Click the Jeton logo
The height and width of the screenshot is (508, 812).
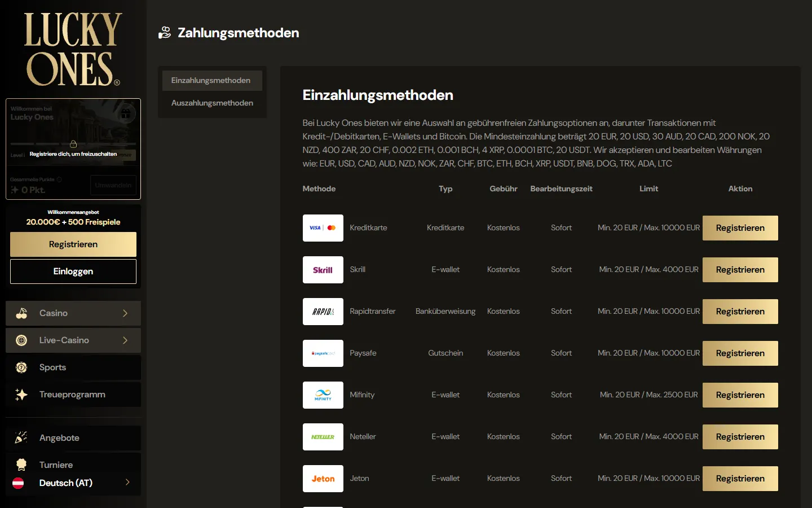pos(323,479)
